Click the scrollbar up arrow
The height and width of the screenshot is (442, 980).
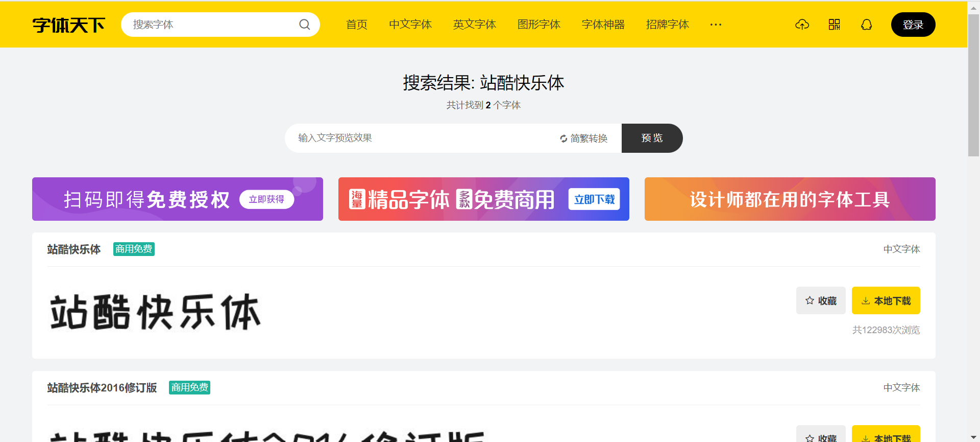click(973, 8)
